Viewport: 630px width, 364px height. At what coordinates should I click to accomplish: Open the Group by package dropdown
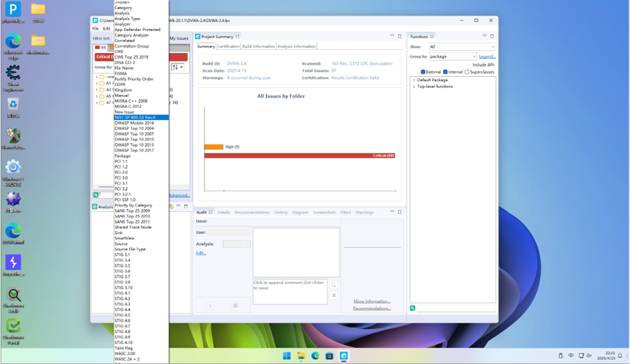point(453,57)
